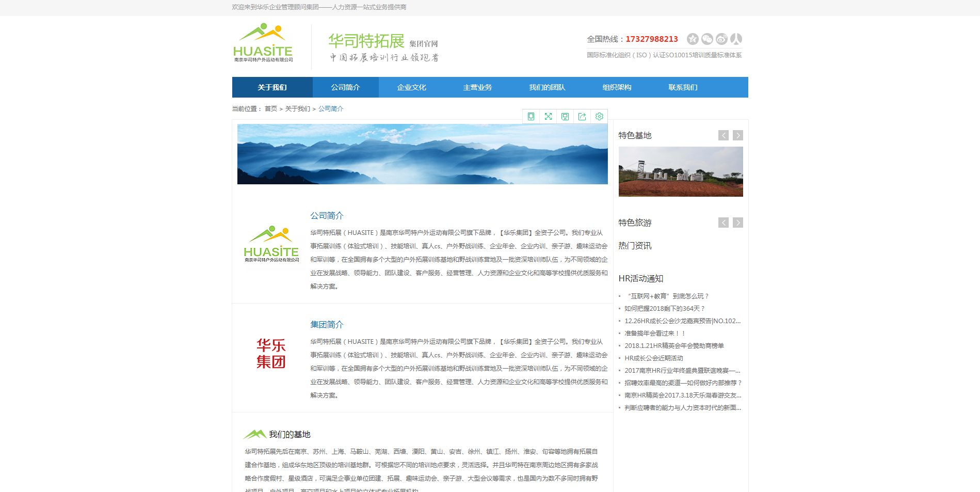Open the 组织架构 nav tab
980x492 pixels.
pyautogui.click(x=617, y=87)
